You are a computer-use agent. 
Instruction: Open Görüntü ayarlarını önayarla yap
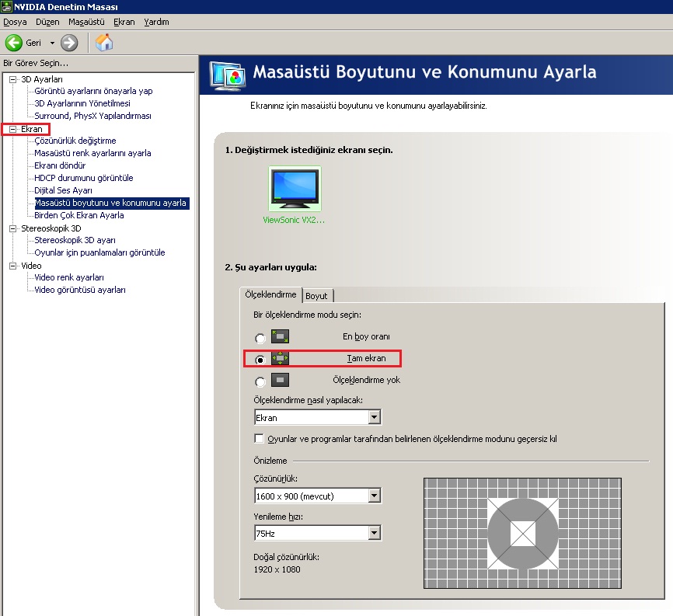pos(93,91)
